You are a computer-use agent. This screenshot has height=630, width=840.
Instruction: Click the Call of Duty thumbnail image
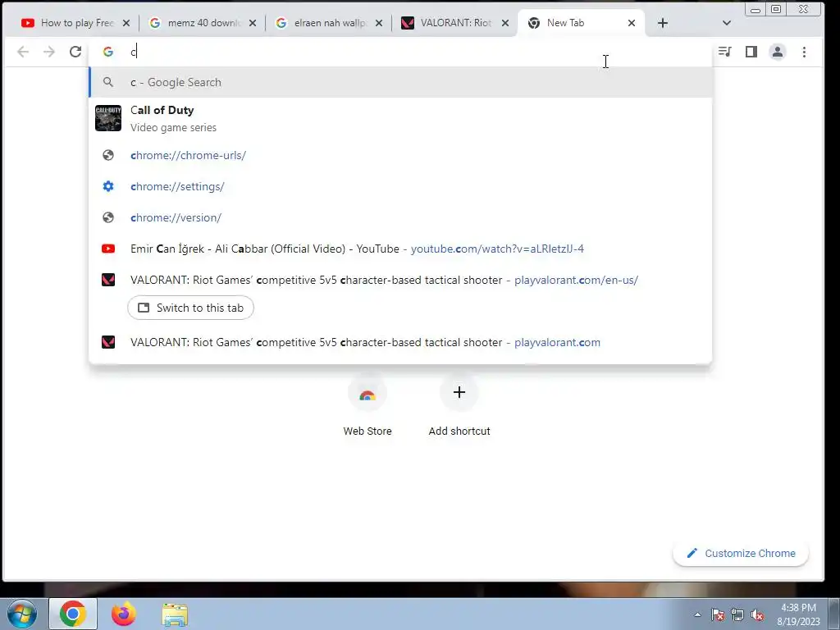tap(108, 118)
